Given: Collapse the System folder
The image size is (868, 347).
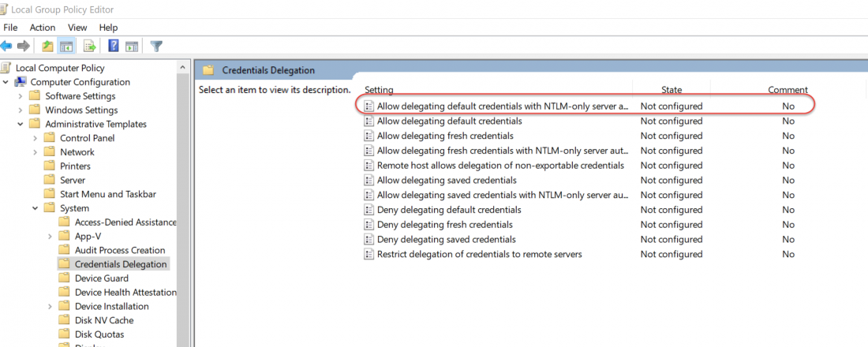Looking at the screenshot, I should pyautogui.click(x=36, y=208).
